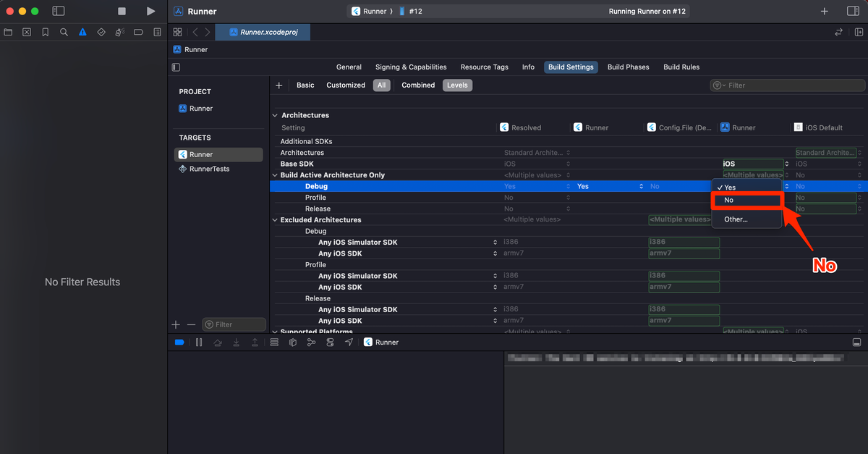The width and height of the screenshot is (868, 454).
Task: Switch to Resource Tags tab
Action: point(485,67)
